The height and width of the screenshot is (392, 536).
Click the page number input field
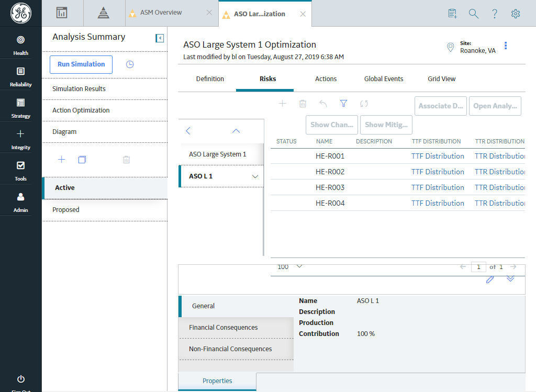478,267
